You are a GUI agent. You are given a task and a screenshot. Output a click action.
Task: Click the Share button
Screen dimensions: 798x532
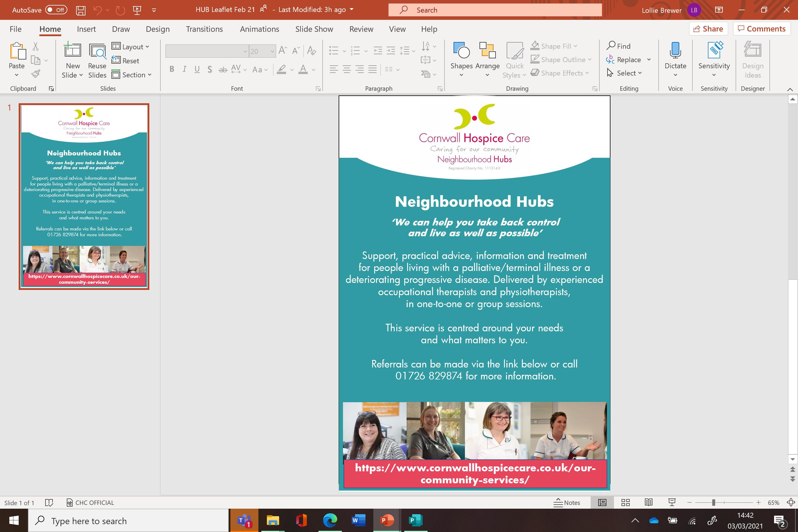(x=708, y=29)
